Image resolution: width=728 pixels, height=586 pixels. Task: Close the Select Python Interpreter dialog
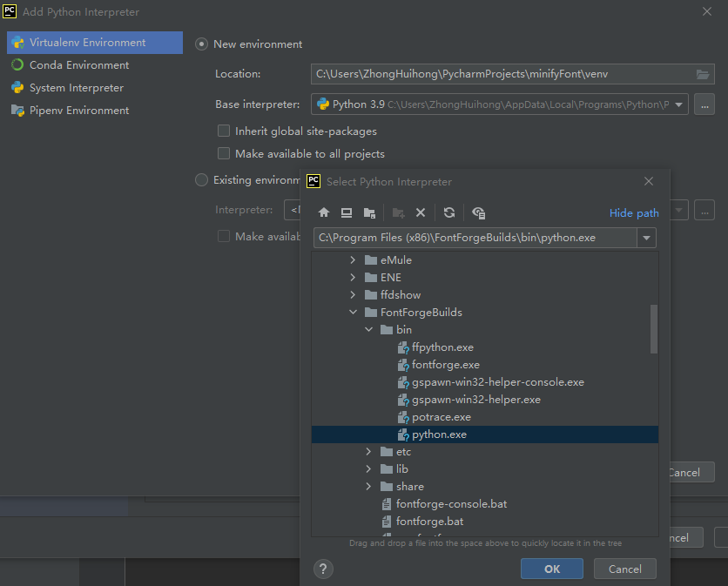pyautogui.click(x=649, y=182)
